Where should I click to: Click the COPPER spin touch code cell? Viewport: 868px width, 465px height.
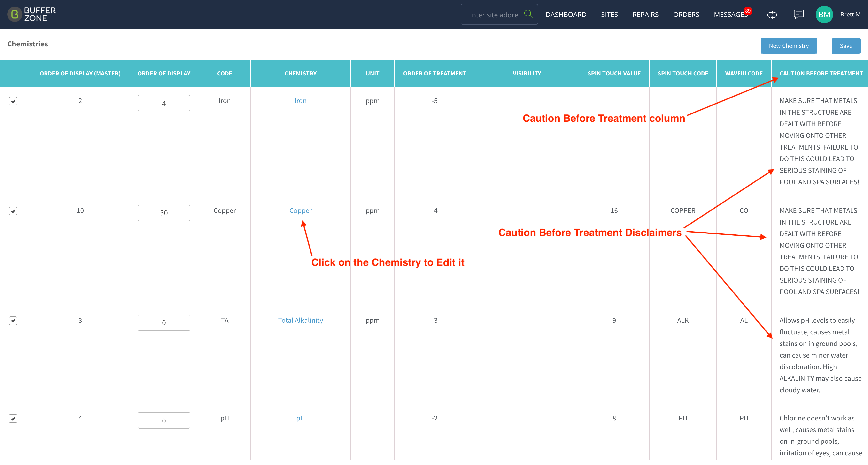[683, 210]
